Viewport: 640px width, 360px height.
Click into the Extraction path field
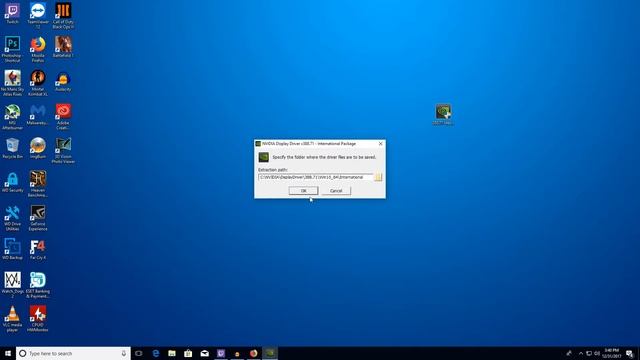tap(316, 177)
